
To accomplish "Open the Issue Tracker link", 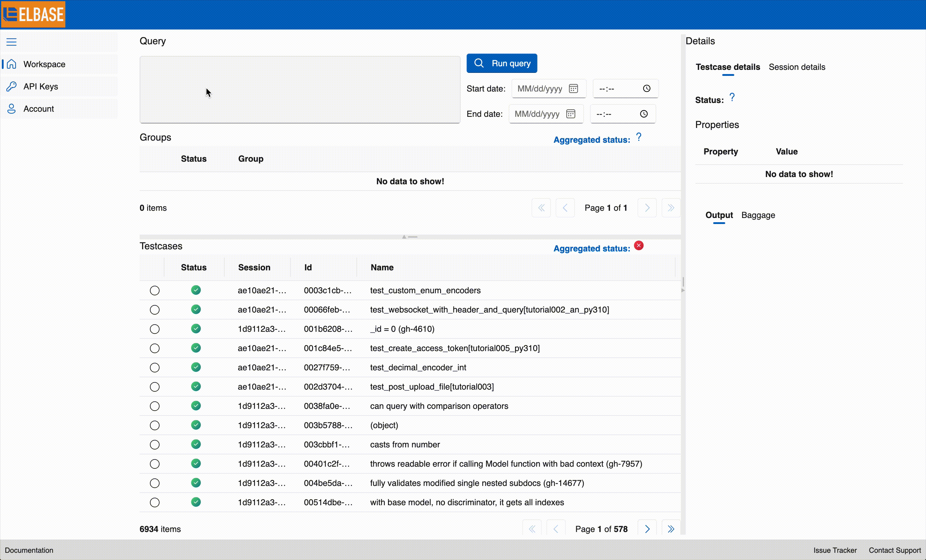I will point(835,550).
